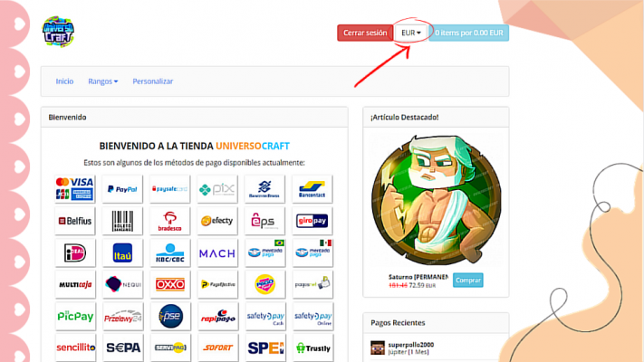
Task: Select the Multicaja payment icon
Action: pos(75,284)
